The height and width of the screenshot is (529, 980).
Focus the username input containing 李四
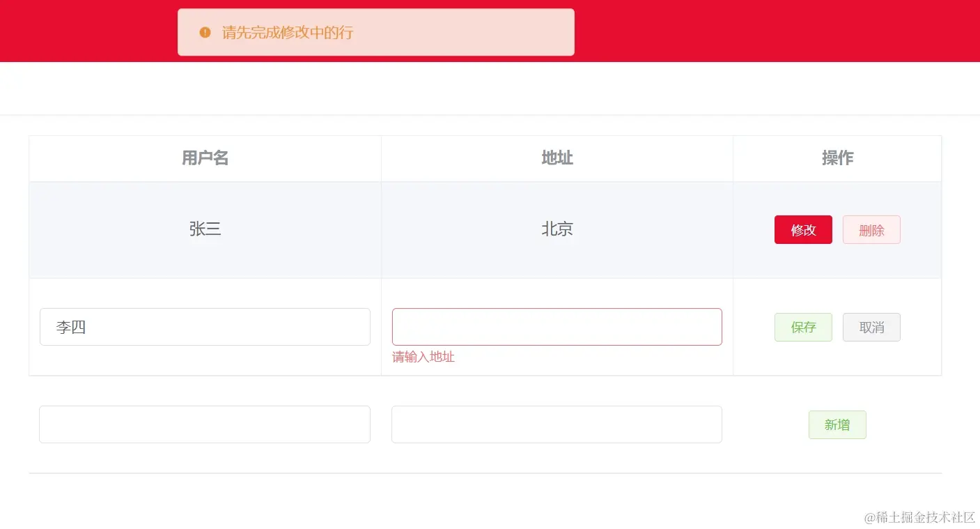[x=205, y=327]
